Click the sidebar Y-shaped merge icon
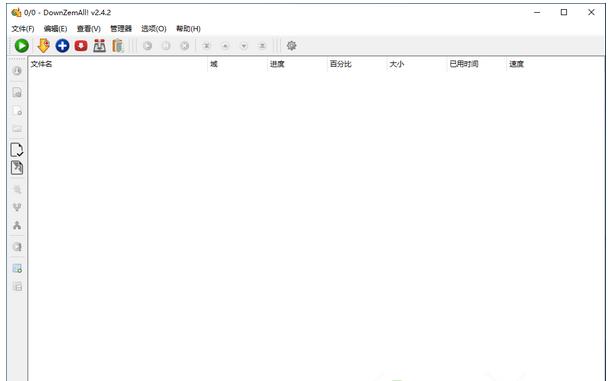The height and width of the screenshot is (381, 616). click(17, 207)
